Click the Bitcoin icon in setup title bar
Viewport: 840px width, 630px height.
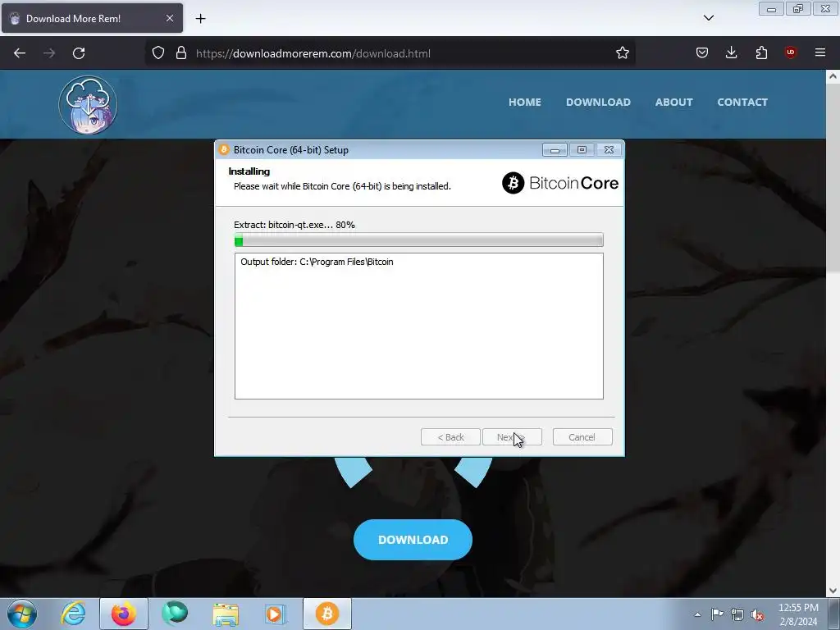[x=224, y=150]
